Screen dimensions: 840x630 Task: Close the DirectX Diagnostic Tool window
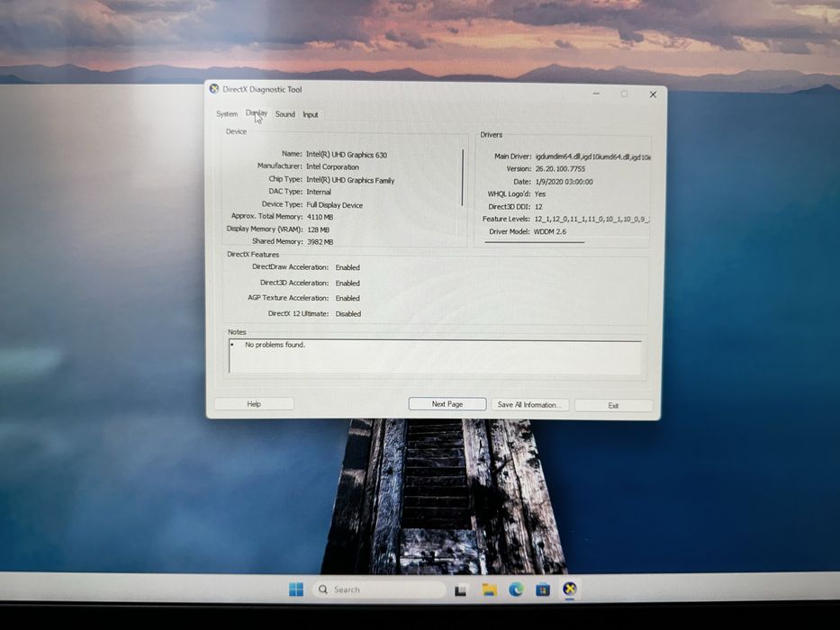(653, 94)
